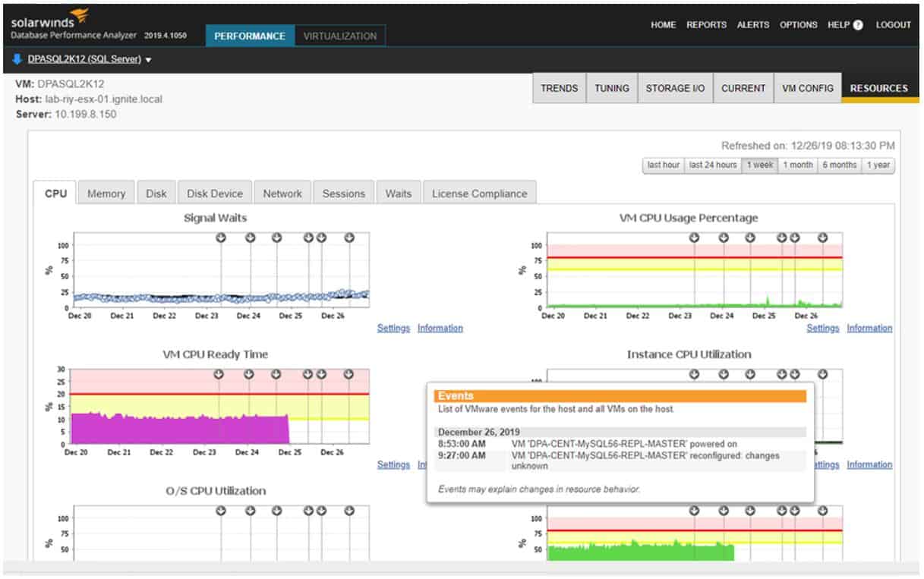Open Settings link under VM CPU Ready Time

(x=393, y=464)
